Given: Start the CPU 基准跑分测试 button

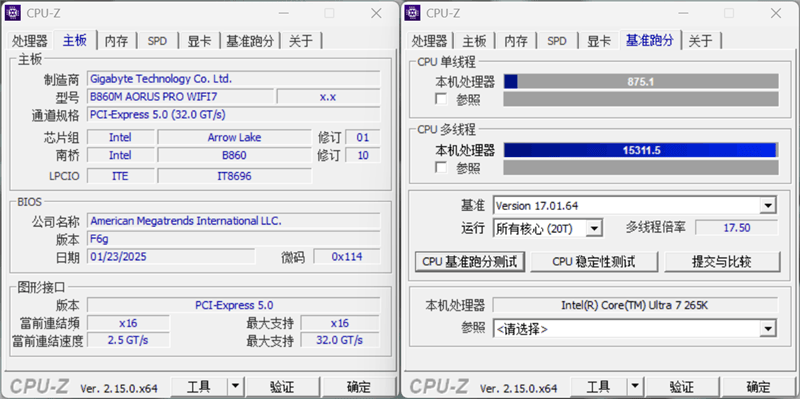Looking at the screenshot, I should click(469, 262).
